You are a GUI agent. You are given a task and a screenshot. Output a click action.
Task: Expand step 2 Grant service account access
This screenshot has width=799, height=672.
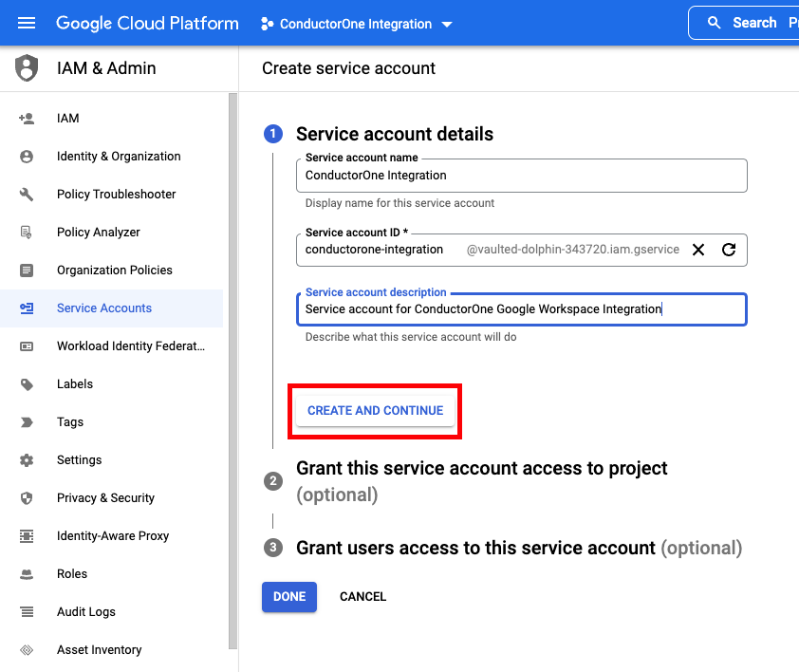[x=481, y=481]
